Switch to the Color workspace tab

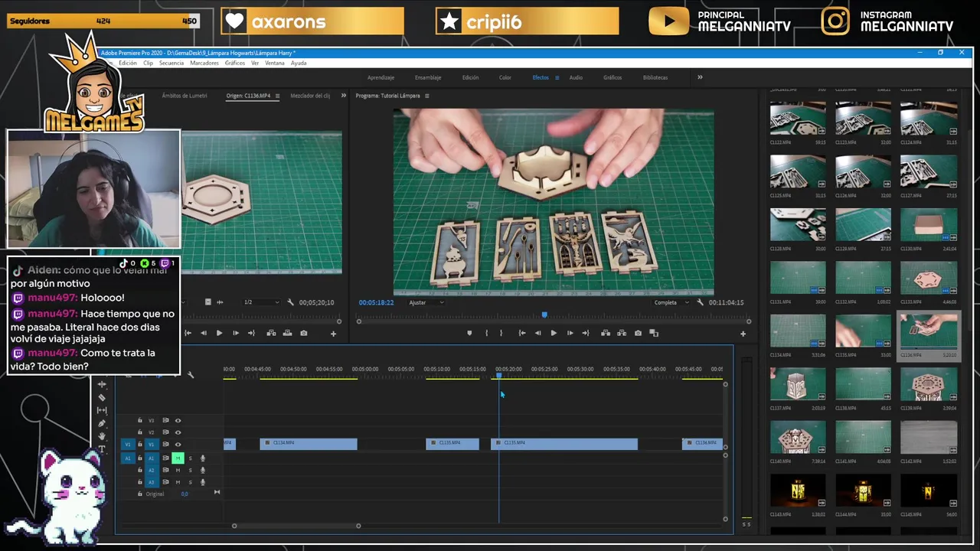point(505,78)
